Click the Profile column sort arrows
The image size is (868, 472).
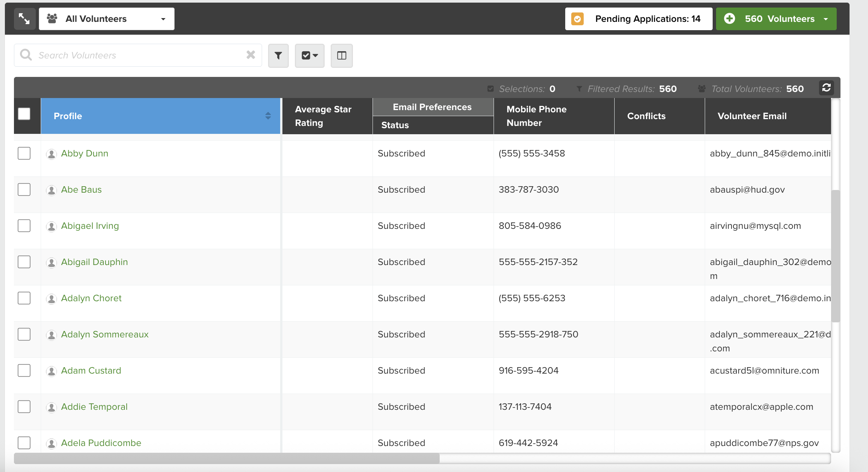pyautogui.click(x=268, y=116)
